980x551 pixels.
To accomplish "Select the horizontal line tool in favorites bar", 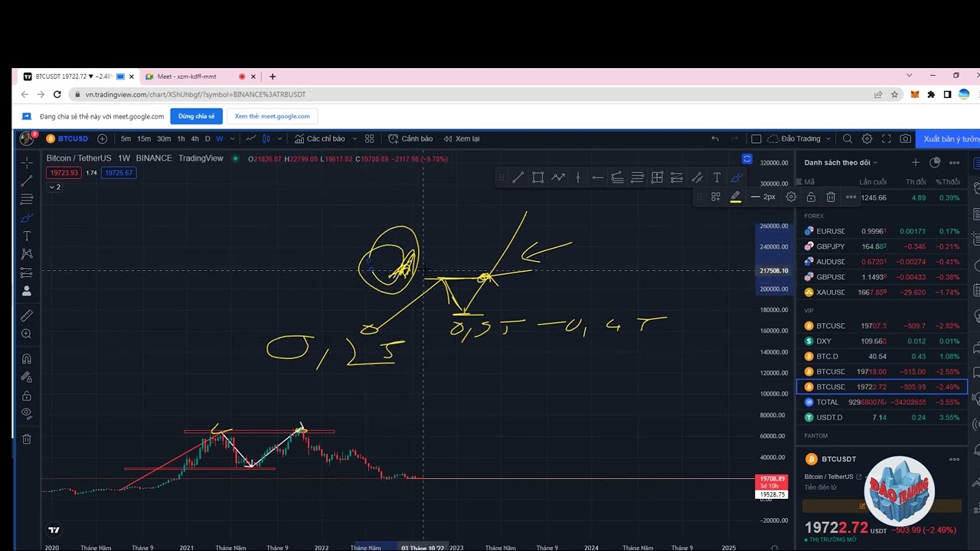I will coord(598,178).
